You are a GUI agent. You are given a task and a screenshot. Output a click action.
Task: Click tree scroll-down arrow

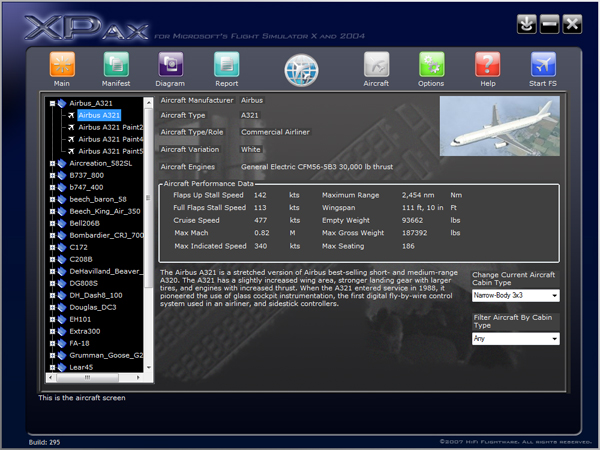(148, 368)
